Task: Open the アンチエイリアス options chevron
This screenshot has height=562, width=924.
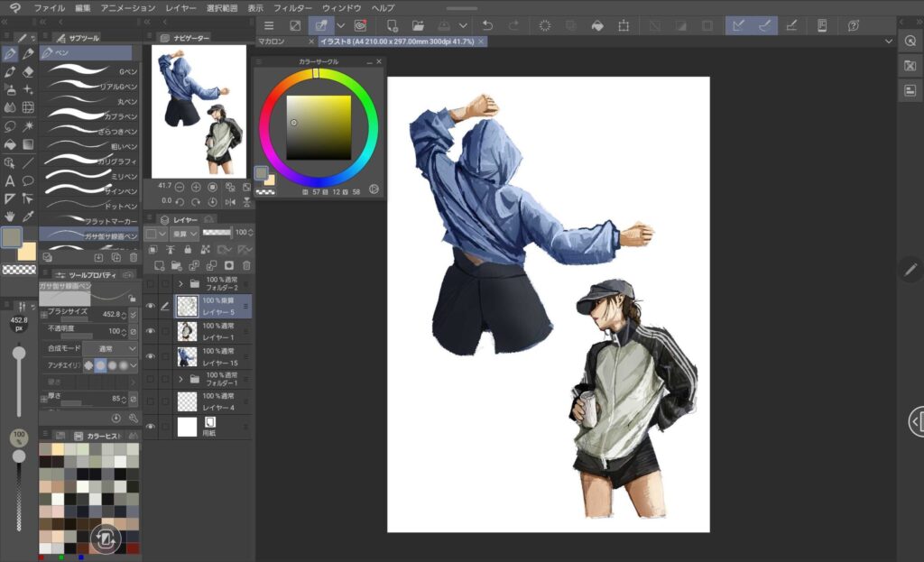Action: [134, 366]
